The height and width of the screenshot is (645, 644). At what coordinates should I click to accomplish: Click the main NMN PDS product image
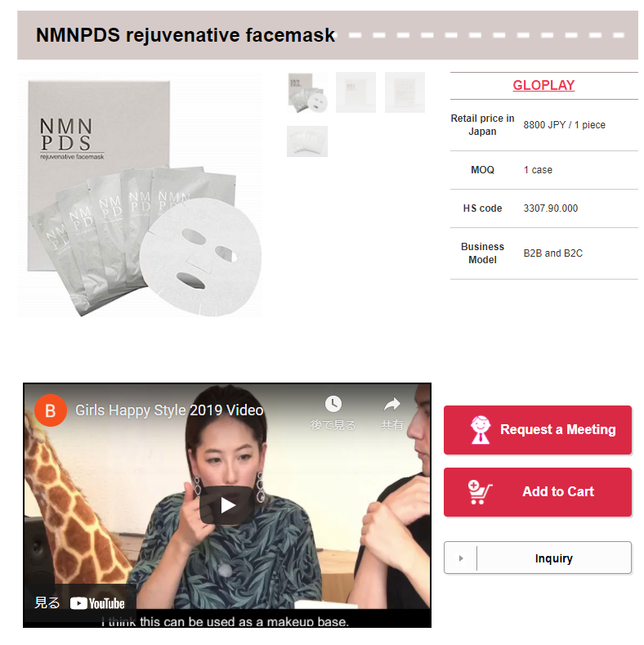140,195
